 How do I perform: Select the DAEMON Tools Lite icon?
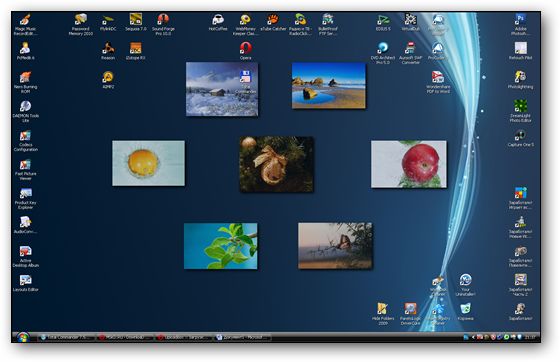25,111
